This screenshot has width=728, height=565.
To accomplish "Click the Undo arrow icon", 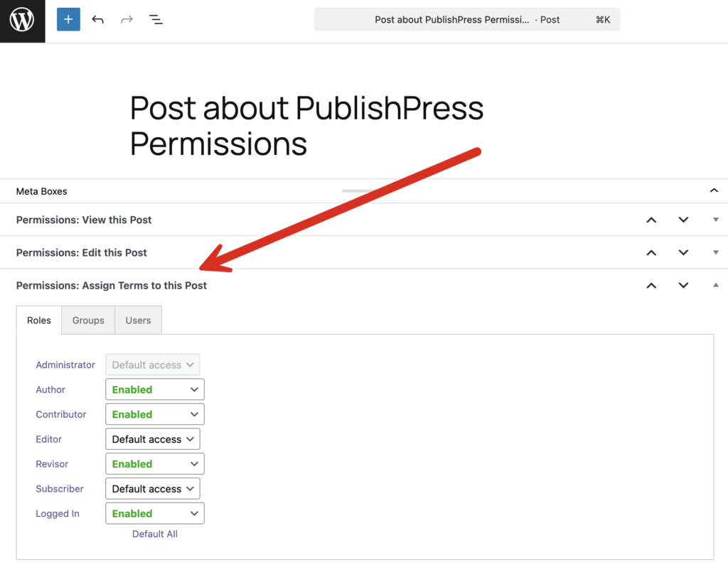I will [x=98, y=20].
